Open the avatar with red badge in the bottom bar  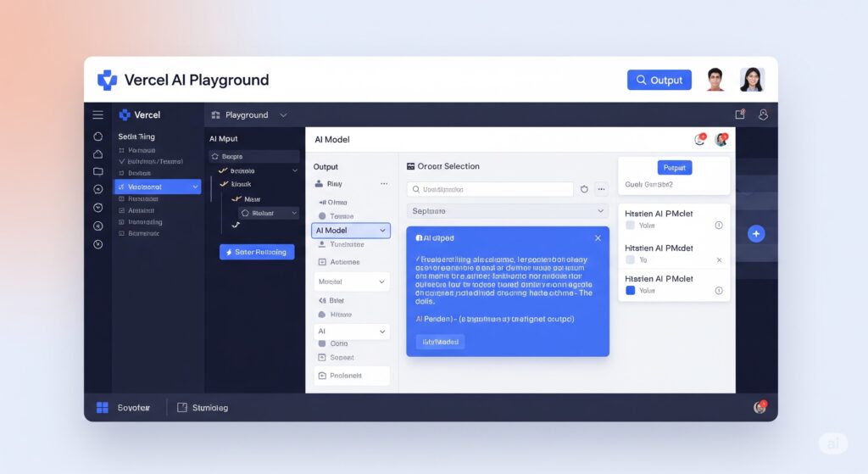pyautogui.click(x=760, y=407)
